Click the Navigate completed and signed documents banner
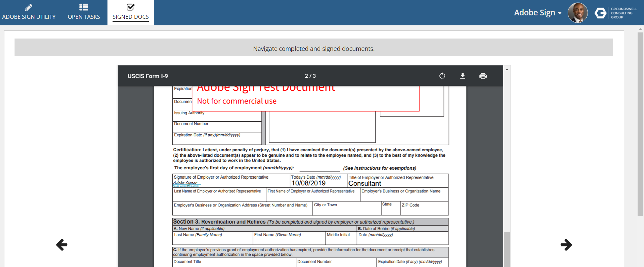 point(314,47)
